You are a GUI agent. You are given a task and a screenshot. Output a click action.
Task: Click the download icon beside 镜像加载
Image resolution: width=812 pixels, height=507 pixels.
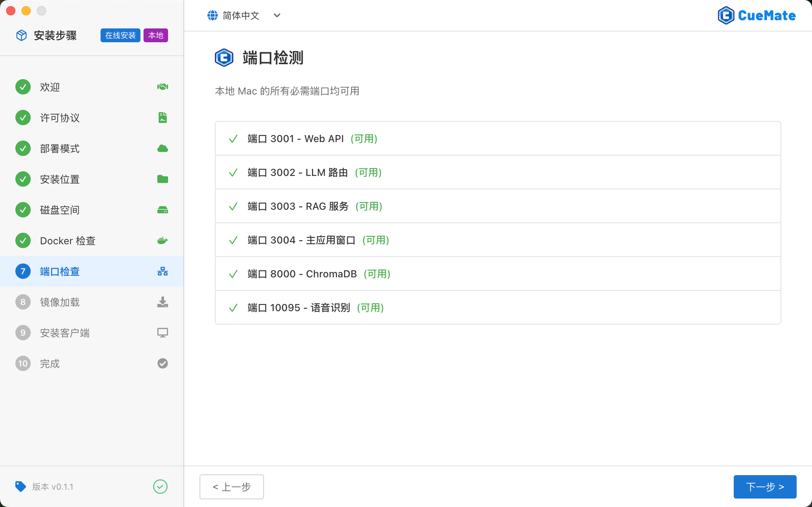(162, 302)
